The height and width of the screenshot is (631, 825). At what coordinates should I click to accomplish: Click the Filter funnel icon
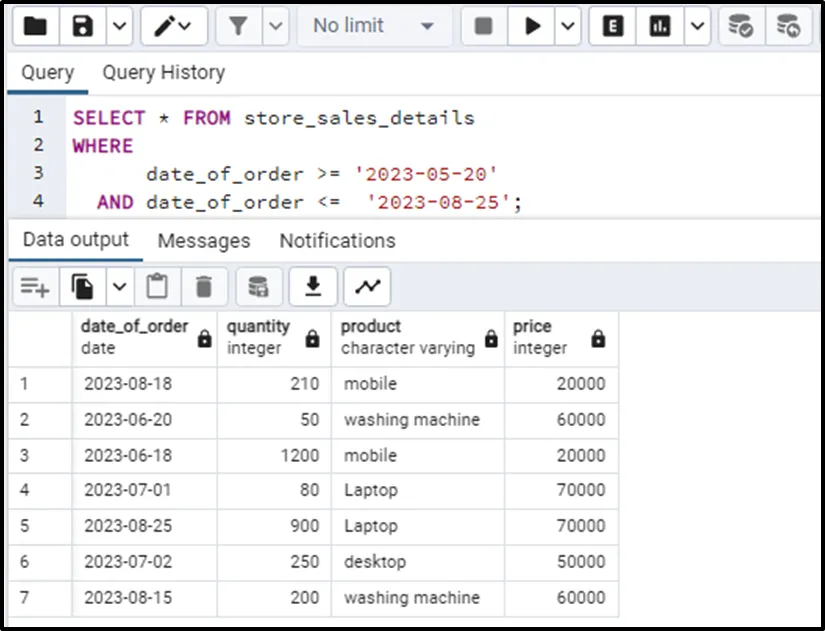click(x=238, y=27)
